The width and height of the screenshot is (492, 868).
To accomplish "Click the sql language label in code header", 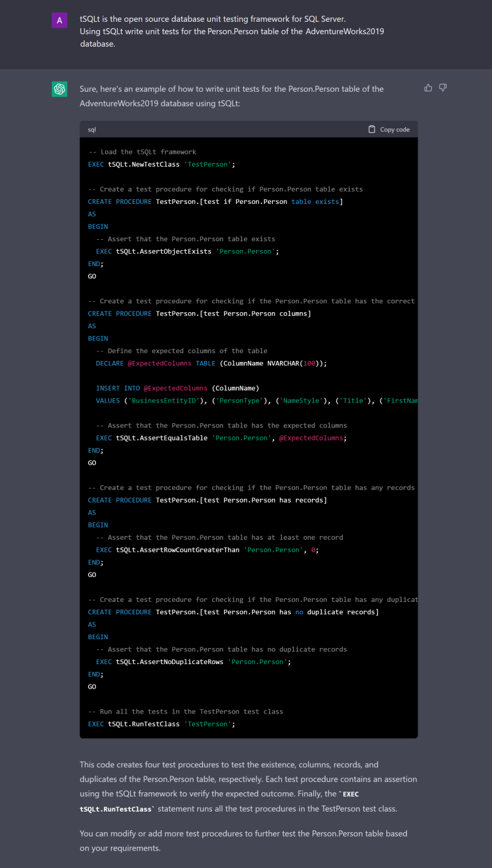I will [x=92, y=129].
